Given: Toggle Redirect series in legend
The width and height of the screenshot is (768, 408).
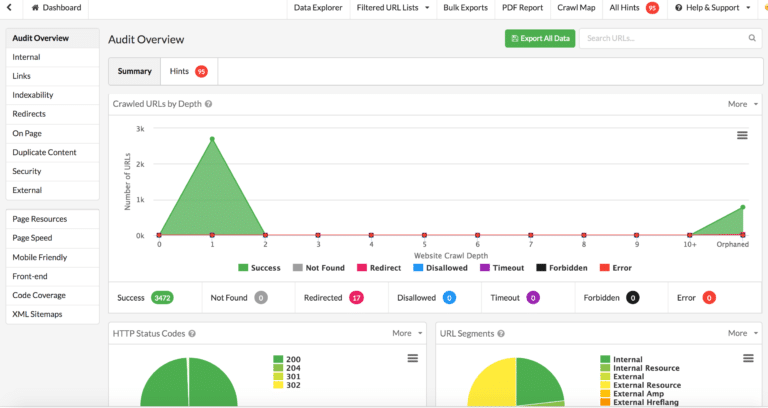Looking at the screenshot, I should (379, 268).
